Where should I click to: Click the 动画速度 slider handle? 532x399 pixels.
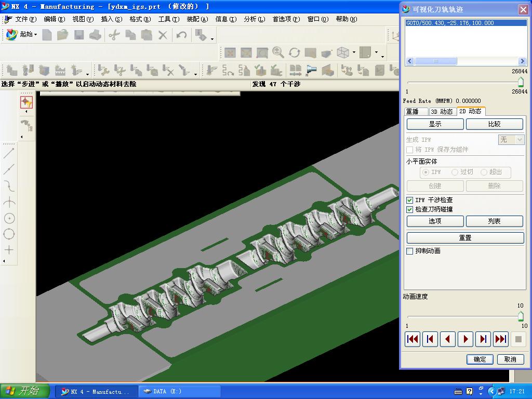(521, 316)
